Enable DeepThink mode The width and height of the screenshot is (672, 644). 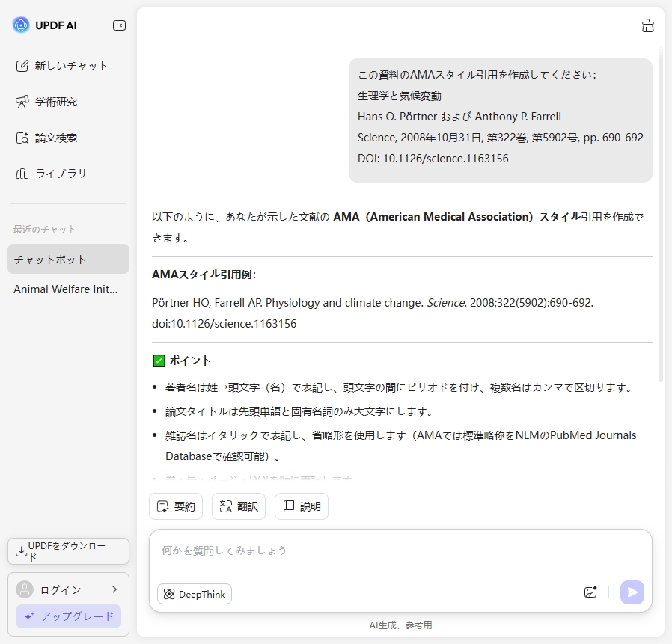pos(194,594)
